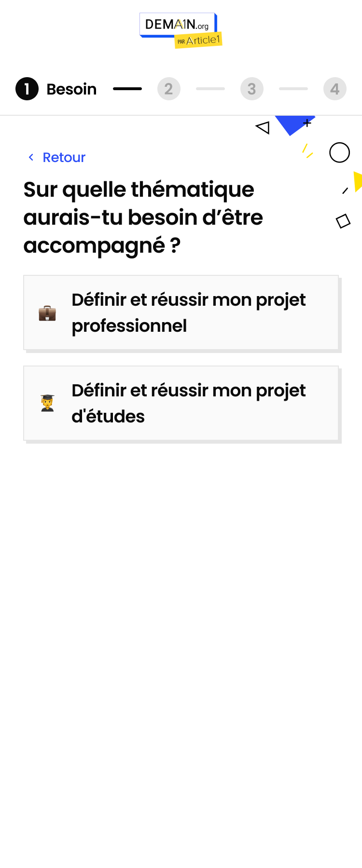Click the black connector line after Besoin
Image resolution: width=362 pixels, height=868 pixels.
(x=127, y=89)
